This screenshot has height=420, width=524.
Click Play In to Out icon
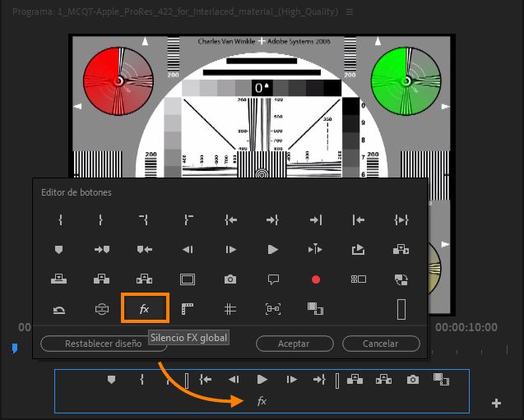coord(401,220)
